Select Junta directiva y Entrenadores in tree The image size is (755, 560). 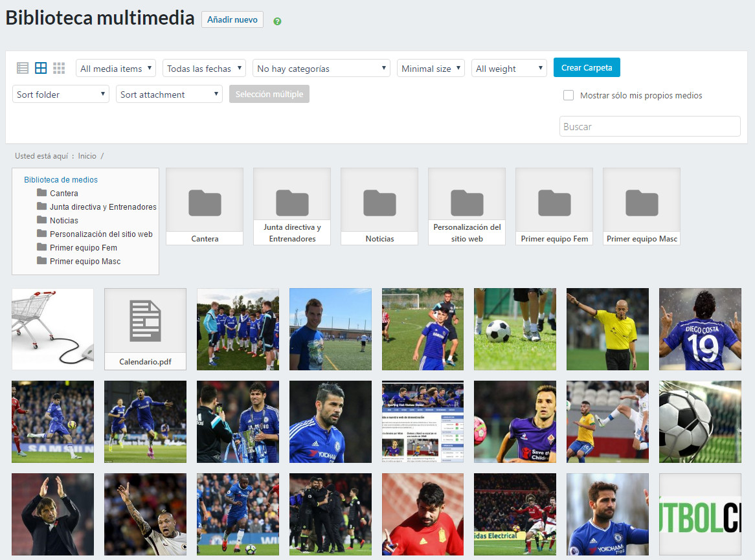tap(103, 207)
